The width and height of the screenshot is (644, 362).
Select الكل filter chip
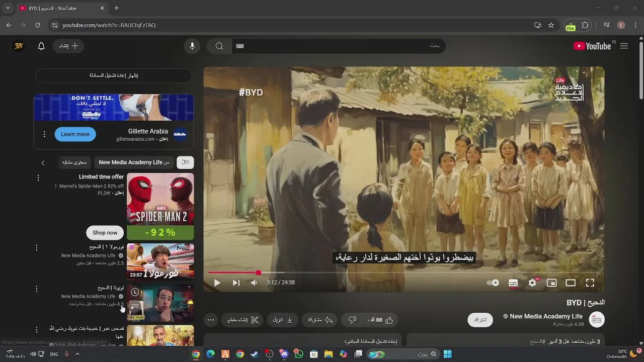[x=185, y=162]
